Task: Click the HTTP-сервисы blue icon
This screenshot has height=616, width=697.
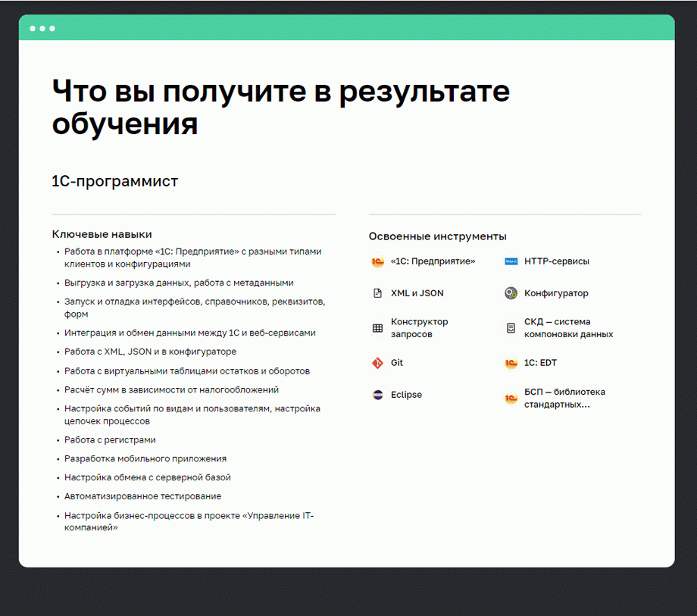Action: 511,261
